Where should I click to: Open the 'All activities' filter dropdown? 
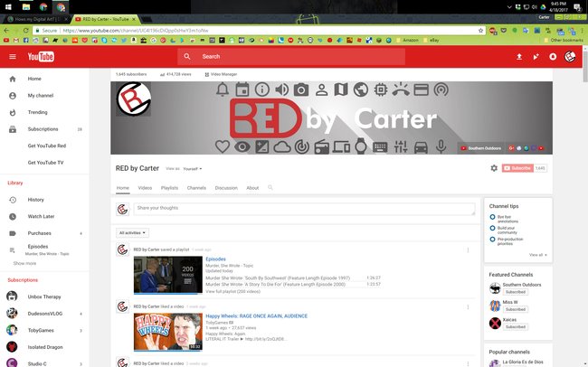coord(132,233)
